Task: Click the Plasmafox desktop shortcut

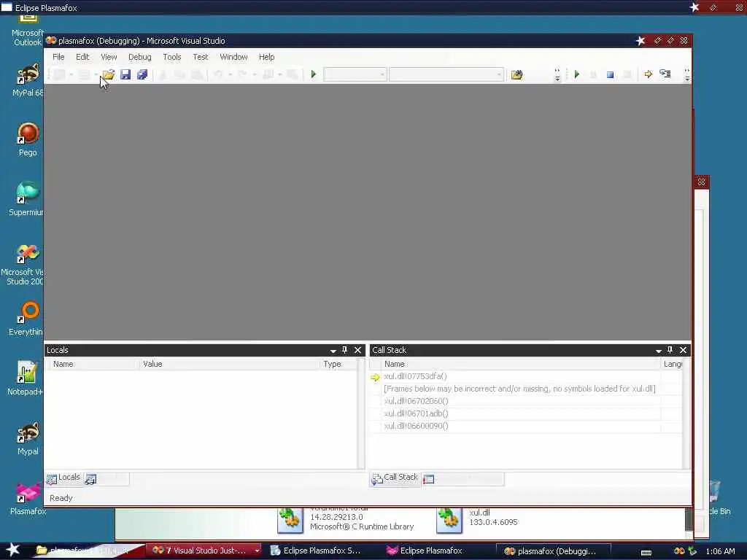Action: point(28,498)
